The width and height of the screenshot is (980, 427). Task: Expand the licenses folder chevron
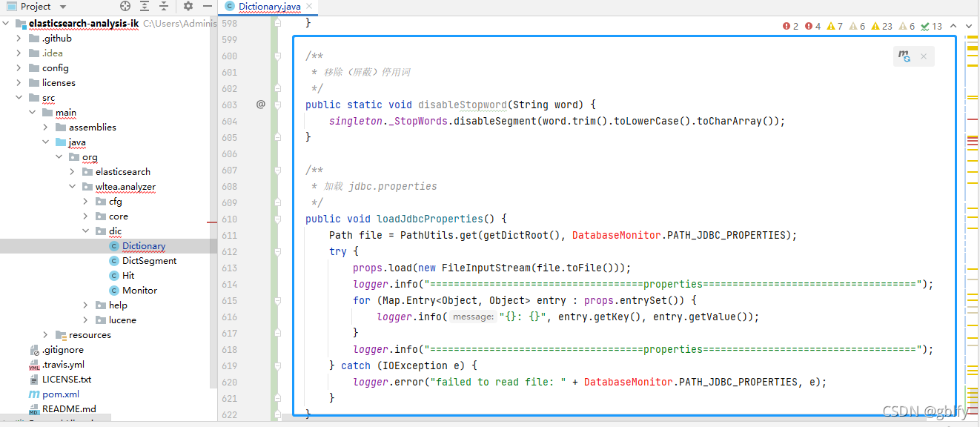(x=20, y=83)
